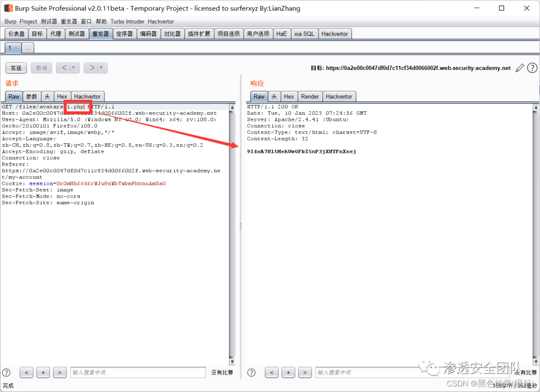540x392 pixels.
Task: Select the request Hex tab
Action: point(62,96)
